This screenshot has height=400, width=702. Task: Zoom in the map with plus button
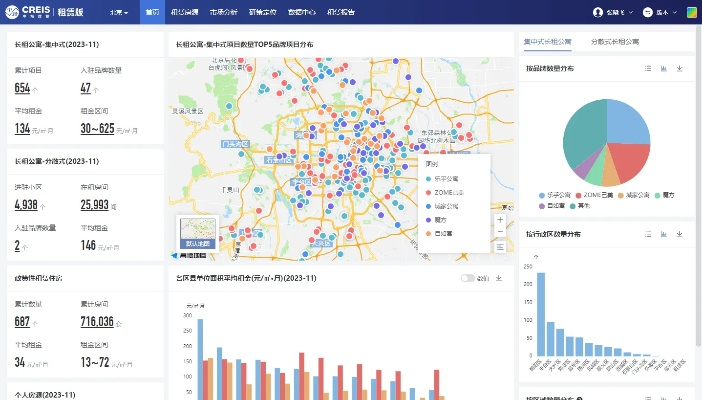point(500,219)
